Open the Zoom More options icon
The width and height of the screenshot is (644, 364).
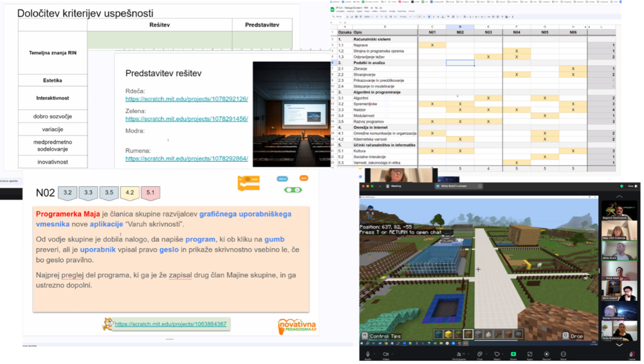click(563, 354)
